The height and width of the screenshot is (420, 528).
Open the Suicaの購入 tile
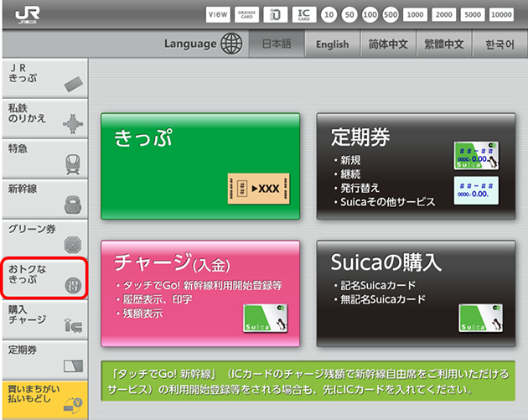click(416, 293)
